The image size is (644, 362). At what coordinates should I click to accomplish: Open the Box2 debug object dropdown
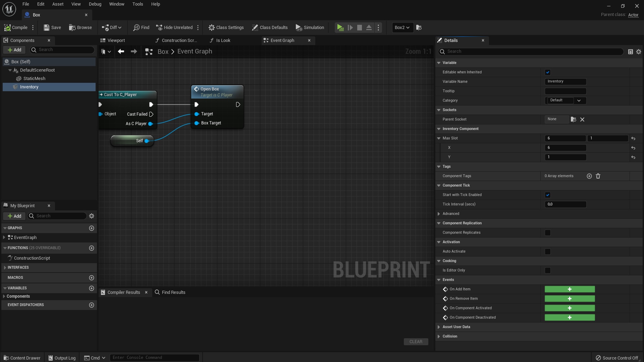[x=402, y=27]
